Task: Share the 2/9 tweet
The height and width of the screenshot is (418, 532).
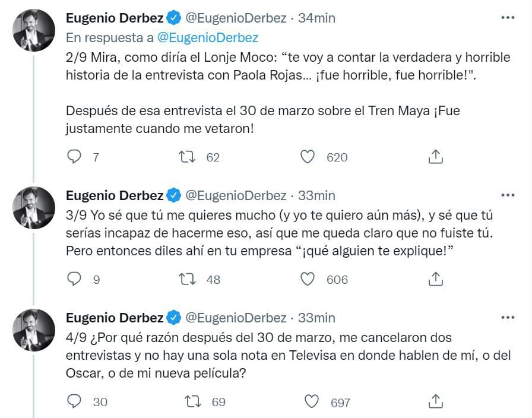Action: click(x=435, y=157)
